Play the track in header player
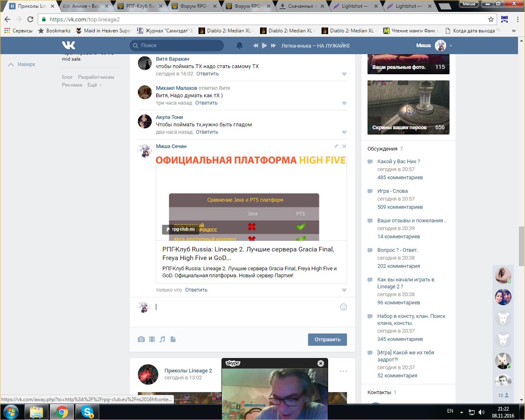The height and width of the screenshot is (420, 525). pyautogui.click(x=265, y=46)
